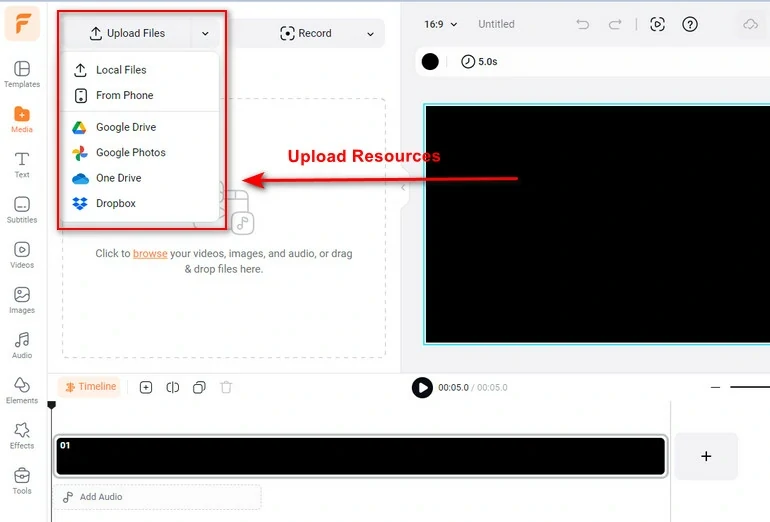Adjust the timeline zoom slider
770x522 pixels.
pos(749,387)
